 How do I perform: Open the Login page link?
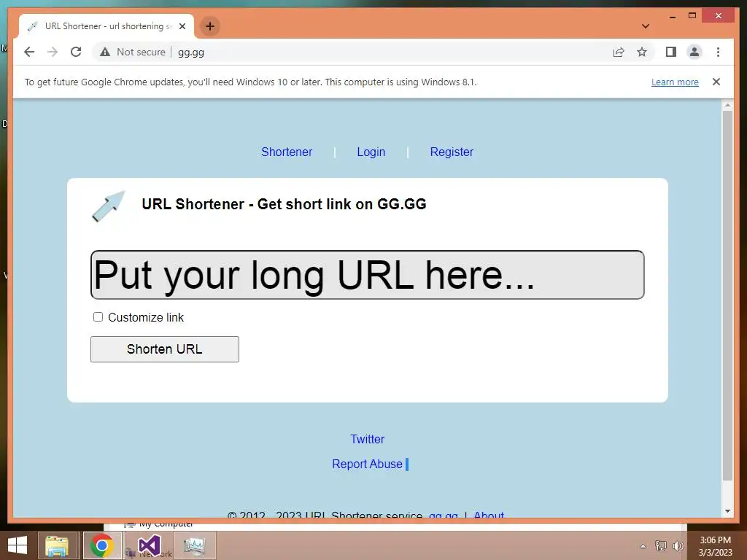point(371,152)
